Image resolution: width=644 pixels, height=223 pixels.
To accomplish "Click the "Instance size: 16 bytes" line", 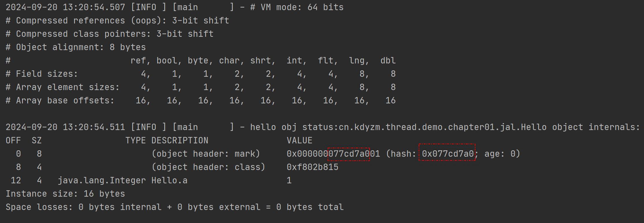I will [x=65, y=194].
